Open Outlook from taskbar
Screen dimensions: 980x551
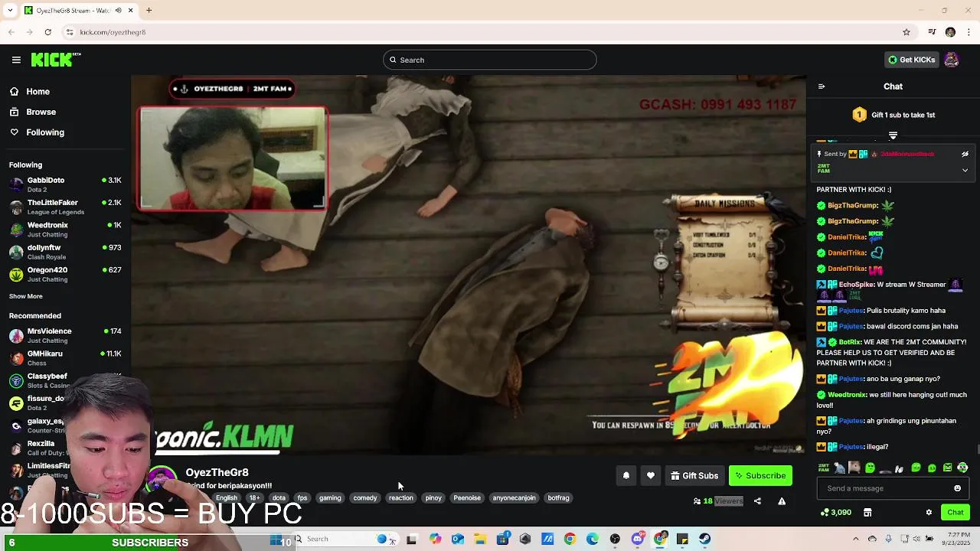coord(458,540)
